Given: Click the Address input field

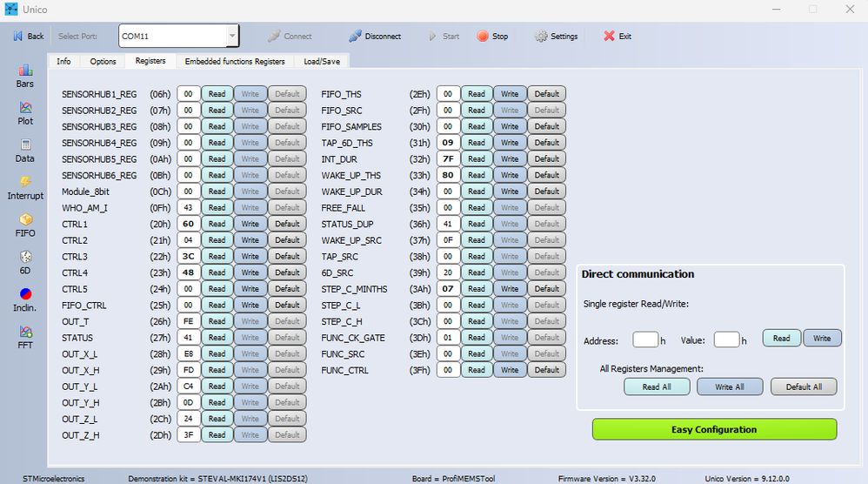Looking at the screenshot, I should (645, 339).
